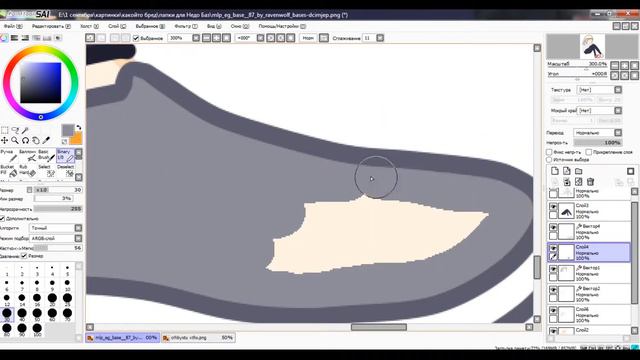Choose the Ручка pen brush
Image resolution: width=640 pixels, height=360 pixels.
pos(8,156)
